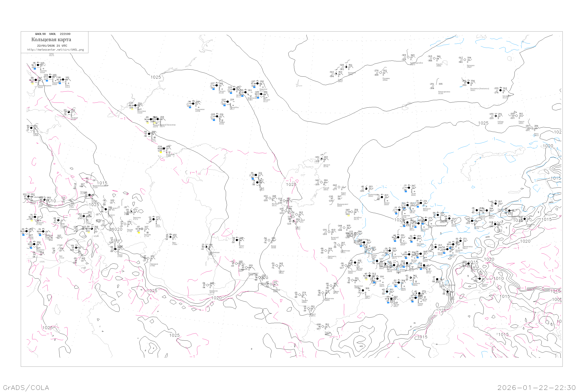Click the Фурманово station filled circle
588x392 pixels.
point(193,103)
